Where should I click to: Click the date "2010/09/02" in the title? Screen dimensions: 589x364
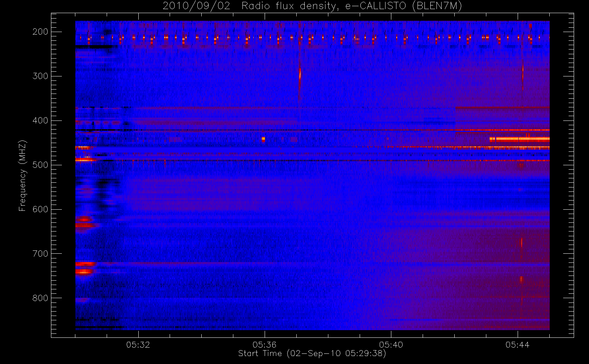coord(196,6)
